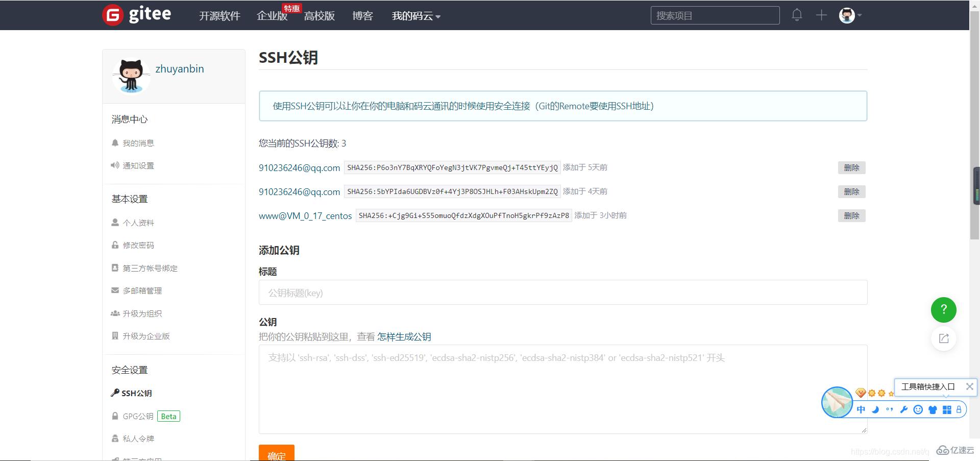Open 我的消息 with the bell icon
The width and height of the screenshot is (980, 461).
tap(133, 143)
